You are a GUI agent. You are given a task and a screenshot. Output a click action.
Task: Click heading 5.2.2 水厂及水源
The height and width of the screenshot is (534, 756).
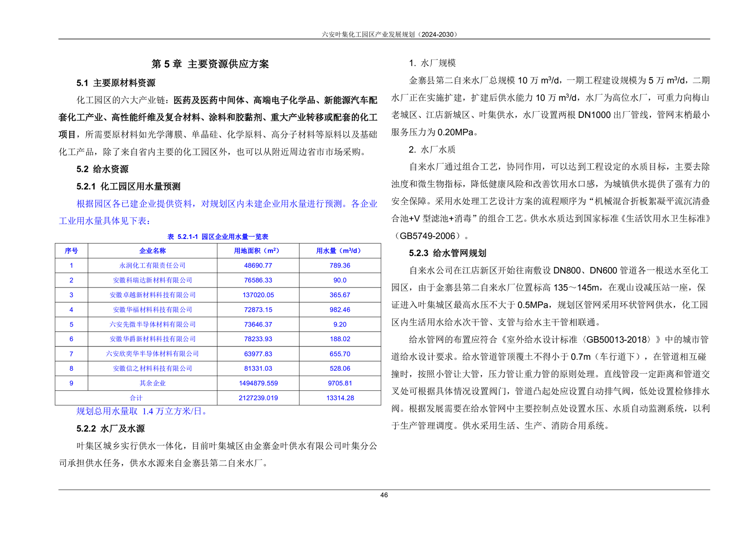[110, 428]
